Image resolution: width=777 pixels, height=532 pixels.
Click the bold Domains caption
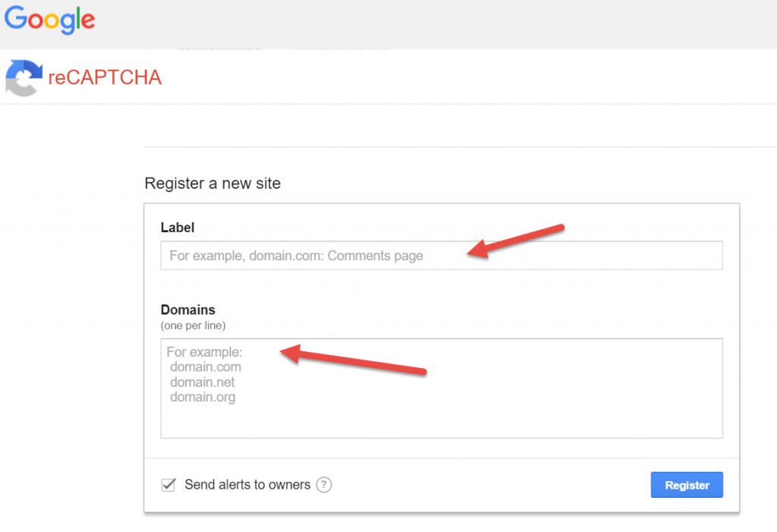pyautogui.click(x=188, y=310)
